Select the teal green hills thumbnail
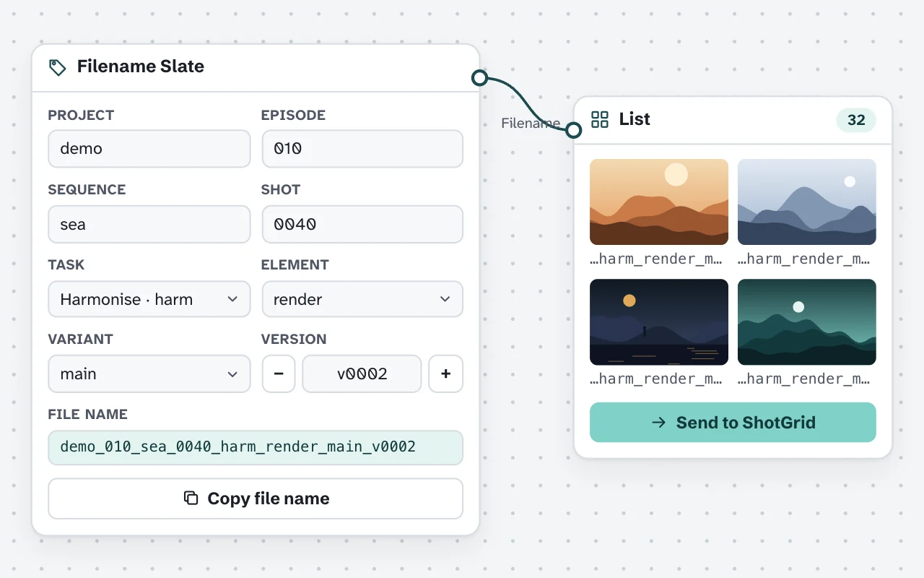This screenshot has height=578, width=924. click(807, 322)
